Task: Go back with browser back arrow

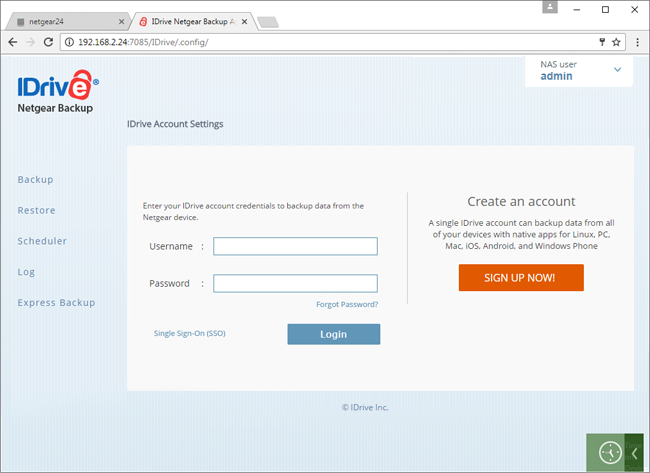Action: click(x=13, y=42)
